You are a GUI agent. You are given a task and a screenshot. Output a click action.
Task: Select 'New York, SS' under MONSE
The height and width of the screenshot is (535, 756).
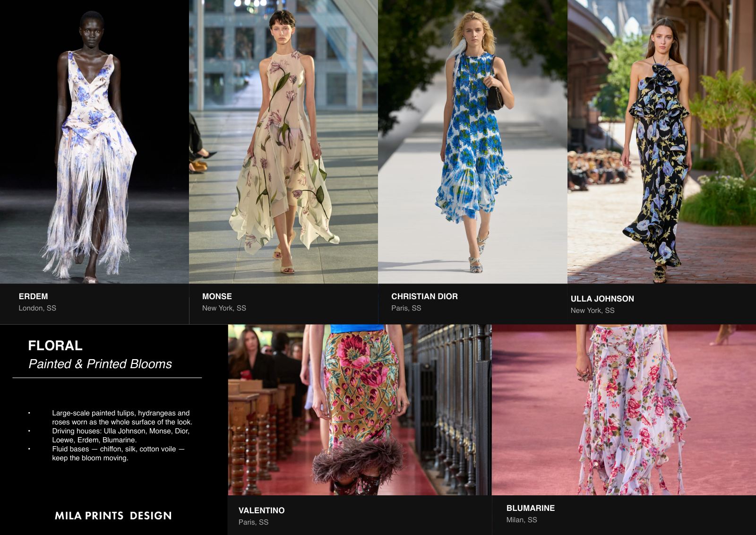click(224, 308)
